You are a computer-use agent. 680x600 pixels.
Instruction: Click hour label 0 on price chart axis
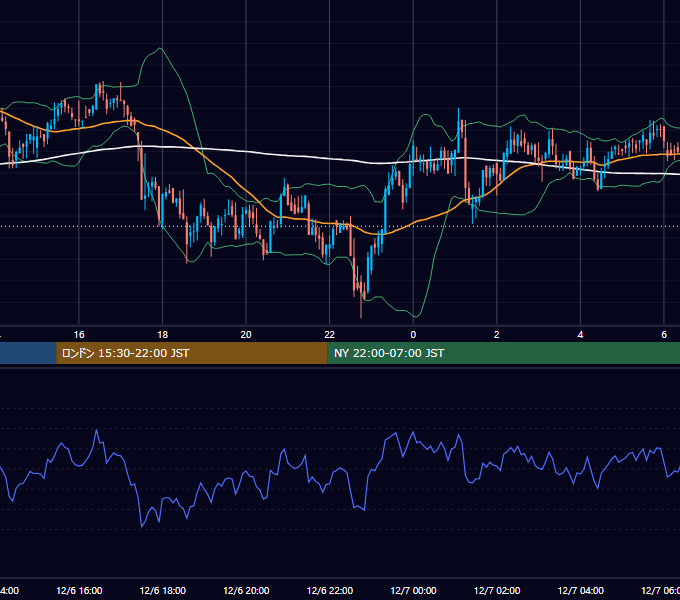(x=413, y=335)
